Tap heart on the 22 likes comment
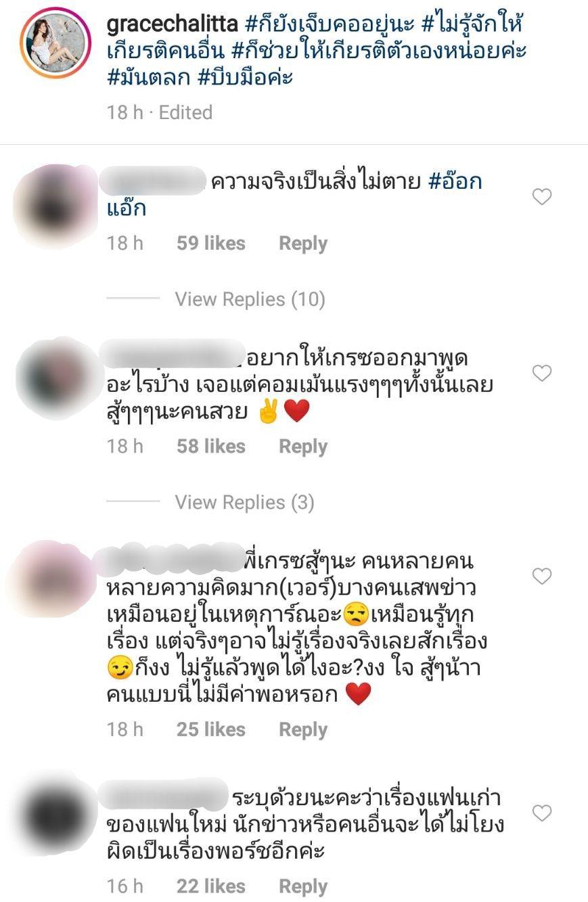Image resolution: width=588 pixels, height=902 pixels. click(x=542, y=813)
